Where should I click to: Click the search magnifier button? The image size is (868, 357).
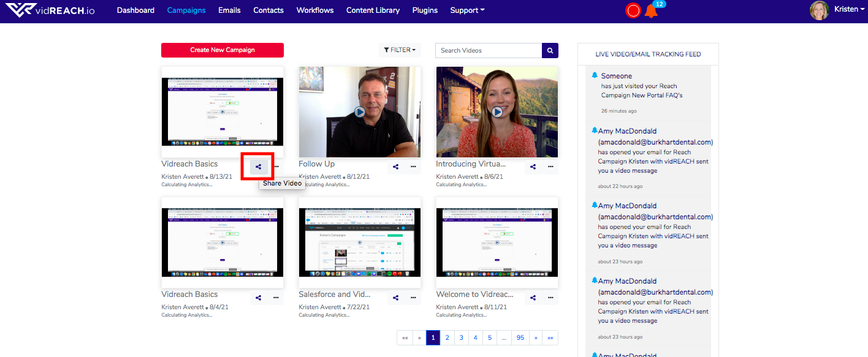click(x=550, y=51)
